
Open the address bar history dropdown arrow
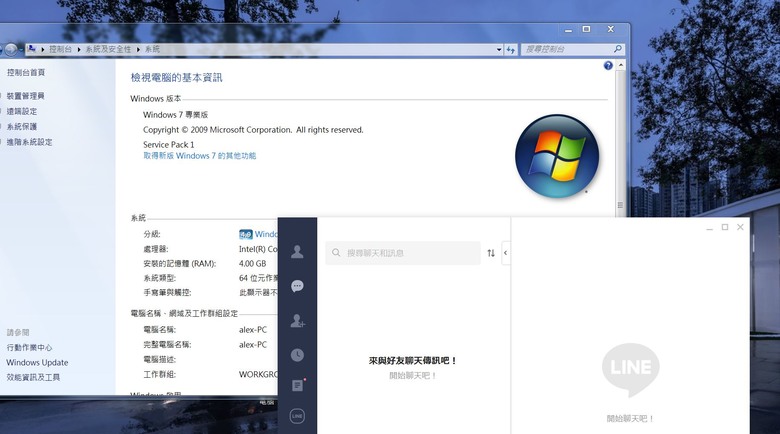[499, 49]
